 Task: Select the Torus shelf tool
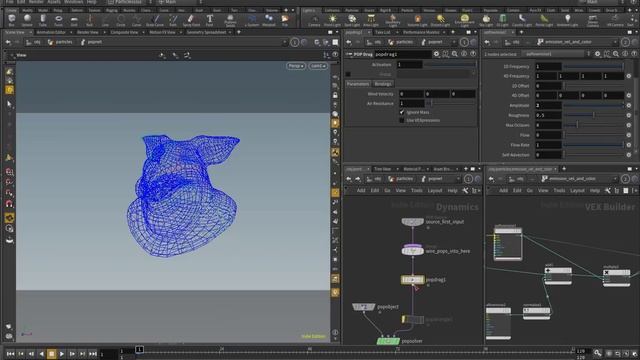click(x=58, y=20)
